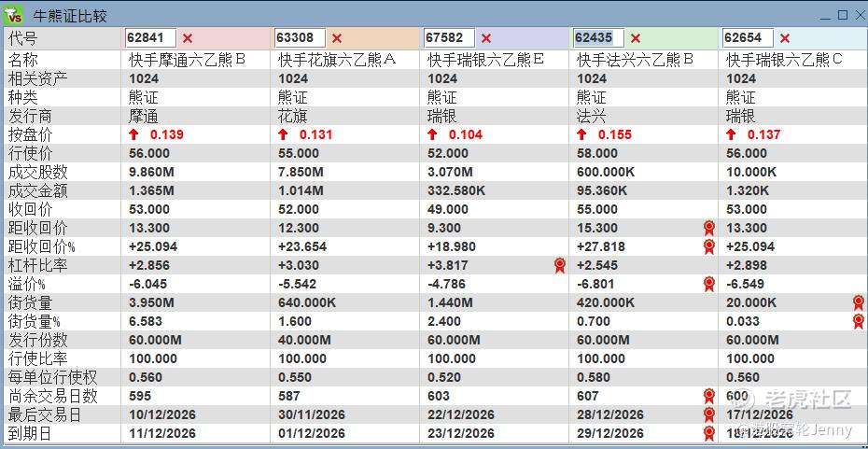Click the expiry date 11/12/2026
The width and height of the screenshot is (868, 449).
[162, 433]
